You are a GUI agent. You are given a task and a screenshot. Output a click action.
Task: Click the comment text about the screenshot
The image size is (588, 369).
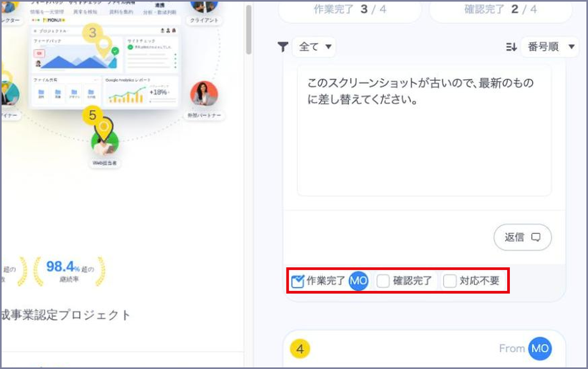pyautogui.click(x=421, y=91)
